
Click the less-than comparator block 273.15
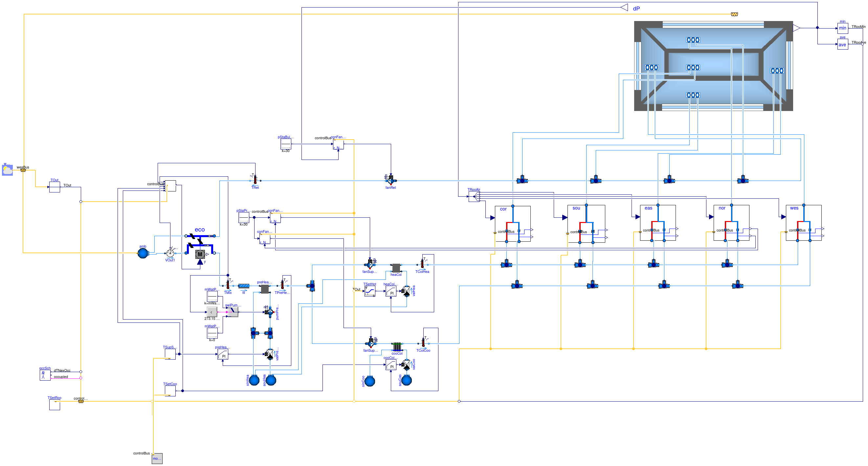click(x=212, y=312)
